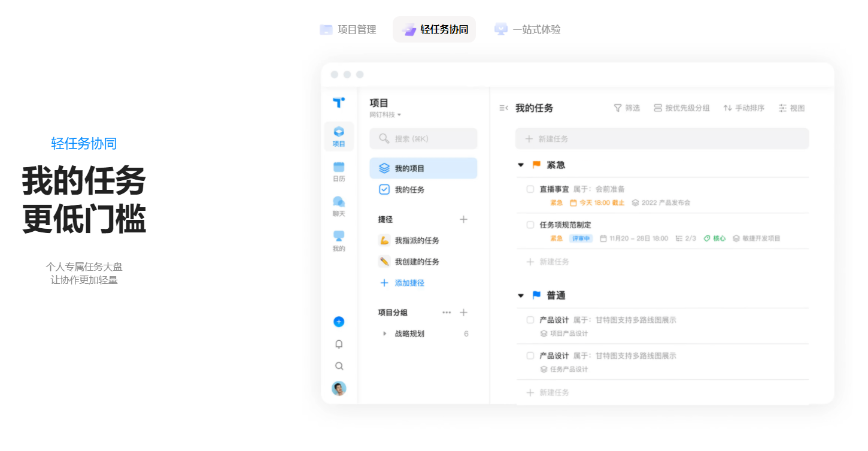
Task: Click the 紧急 priority tag of 直播事宜
Action: tap(557, 202)
